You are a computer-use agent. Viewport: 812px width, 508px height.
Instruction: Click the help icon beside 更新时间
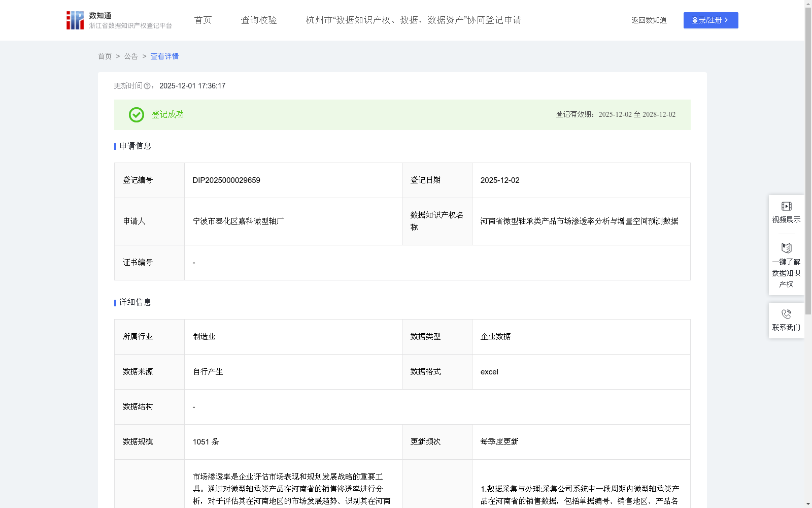[147, 86]
